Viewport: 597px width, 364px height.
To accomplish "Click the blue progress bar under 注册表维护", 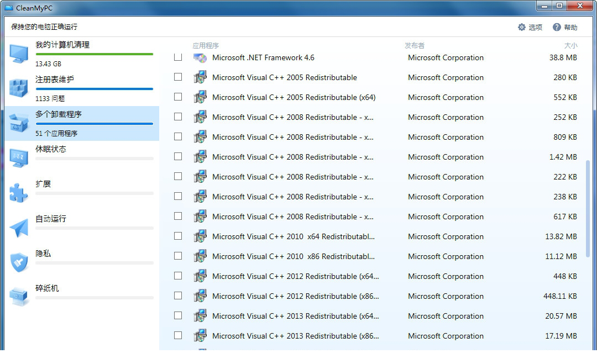I will 95,89.
